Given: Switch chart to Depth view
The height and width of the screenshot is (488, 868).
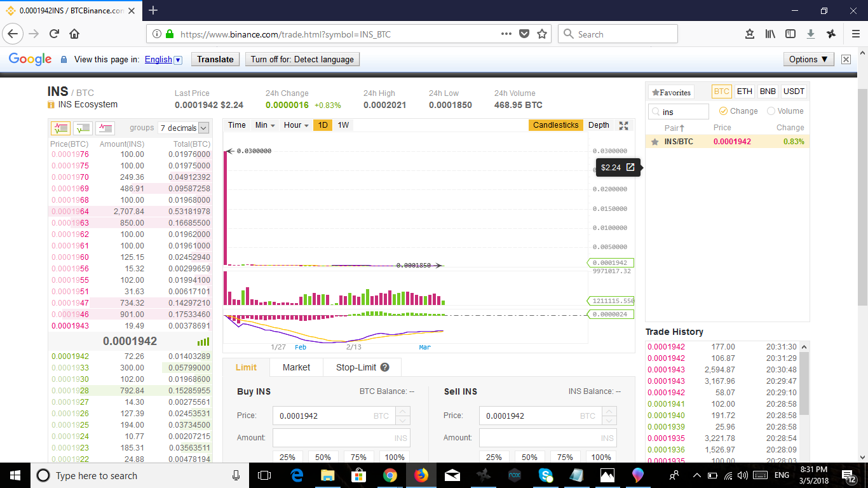Looking at the screenshot, I should tap(599, 125).
